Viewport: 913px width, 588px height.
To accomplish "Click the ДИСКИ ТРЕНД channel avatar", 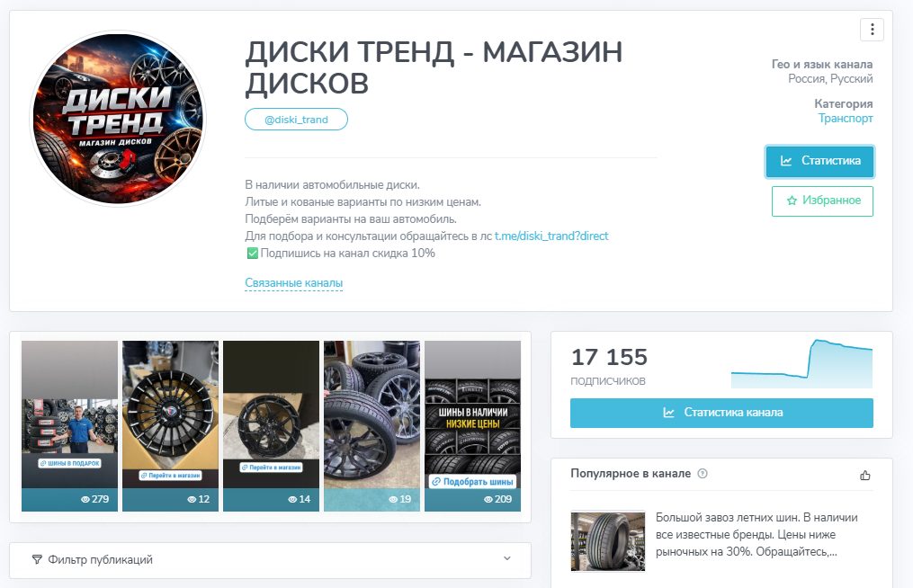I will pos(118,119).
